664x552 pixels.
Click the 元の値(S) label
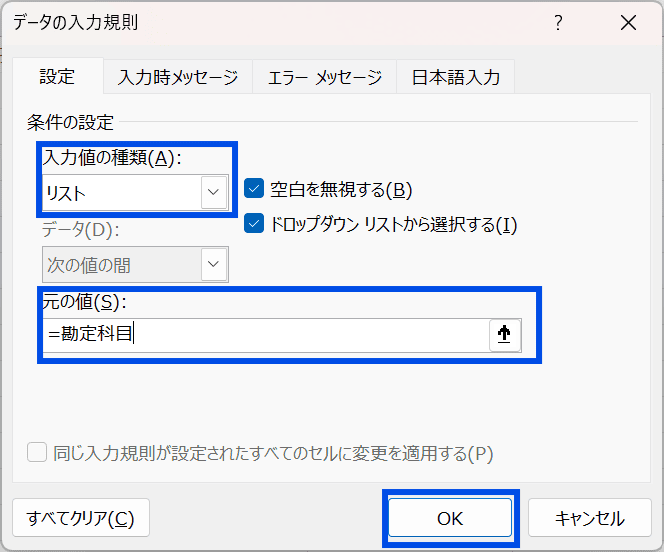click(x=84, y=302)
